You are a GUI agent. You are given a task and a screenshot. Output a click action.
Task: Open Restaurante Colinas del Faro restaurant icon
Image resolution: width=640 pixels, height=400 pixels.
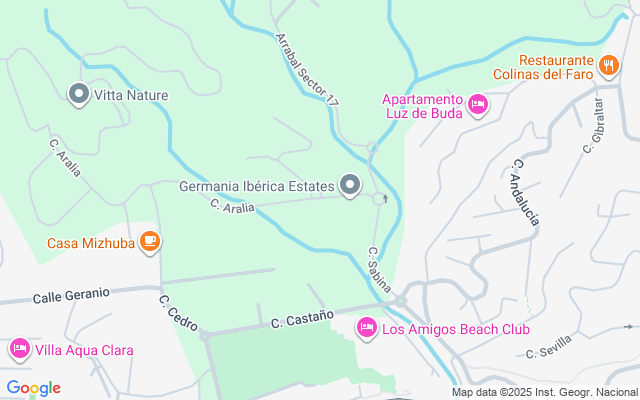[x=609, y=66]
